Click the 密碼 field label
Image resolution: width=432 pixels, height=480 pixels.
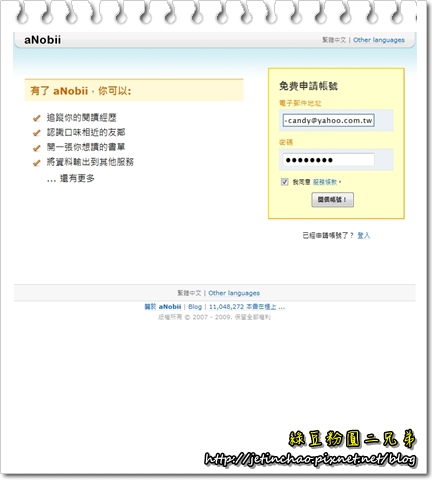click(x=286, y=142)
